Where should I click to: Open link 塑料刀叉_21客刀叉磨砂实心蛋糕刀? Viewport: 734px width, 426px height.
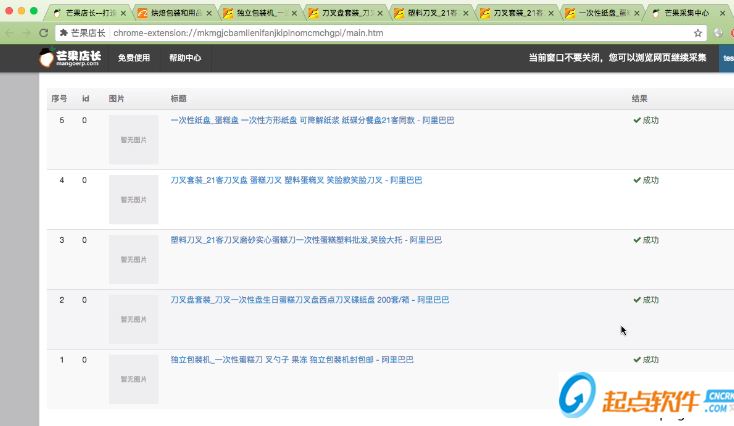pos(306,240)
